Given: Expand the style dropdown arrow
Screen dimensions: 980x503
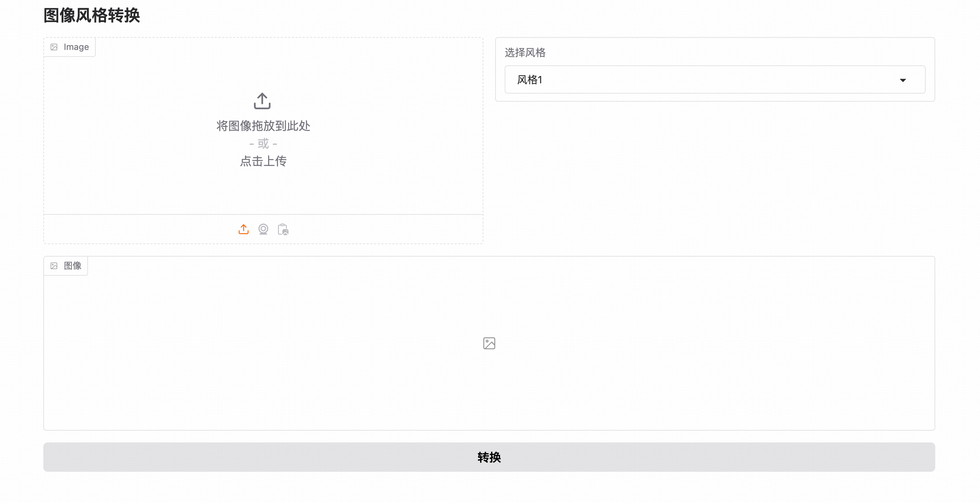Looking at the screenshot, I should click(902, 80).
